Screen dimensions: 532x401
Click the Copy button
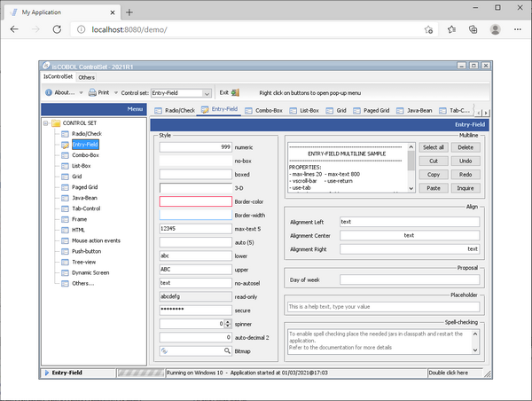(434, 175)
